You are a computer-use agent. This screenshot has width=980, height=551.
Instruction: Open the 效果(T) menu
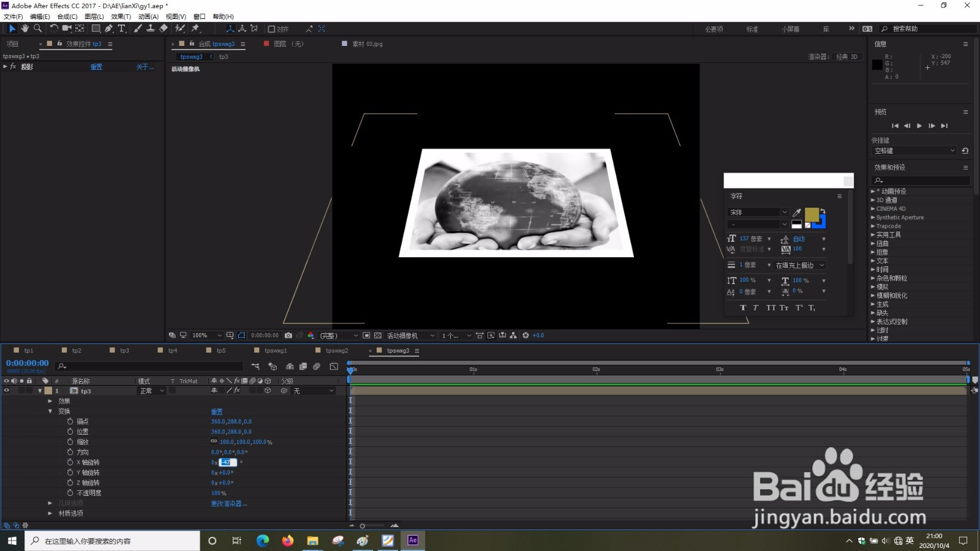121,17
